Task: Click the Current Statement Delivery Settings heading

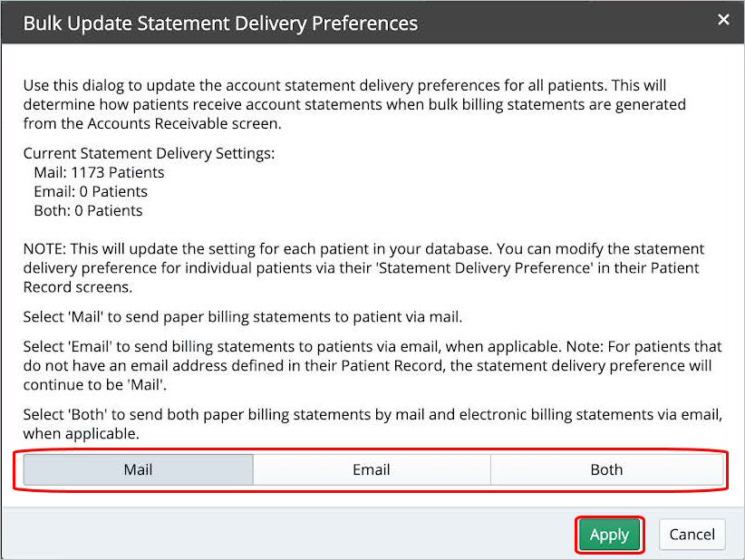Action: 149,153
